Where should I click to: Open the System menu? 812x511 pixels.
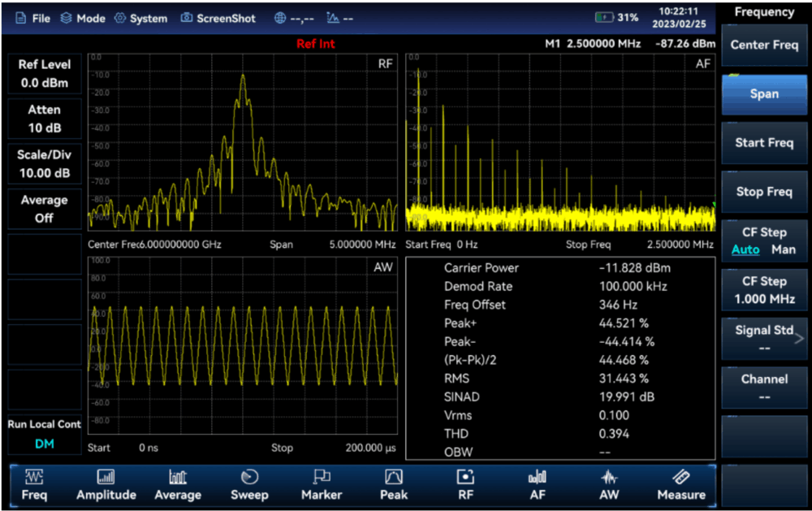[x=141, y=18]
